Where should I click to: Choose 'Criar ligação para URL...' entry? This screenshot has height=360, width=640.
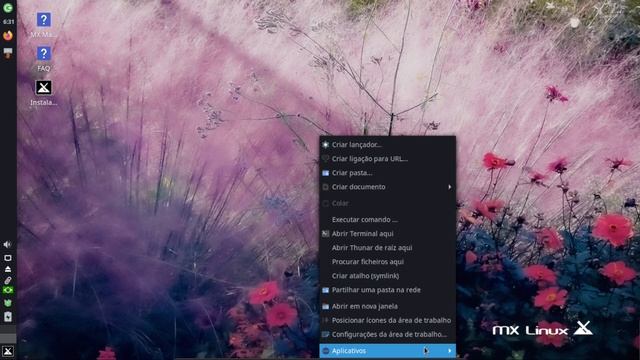point(387,159)
